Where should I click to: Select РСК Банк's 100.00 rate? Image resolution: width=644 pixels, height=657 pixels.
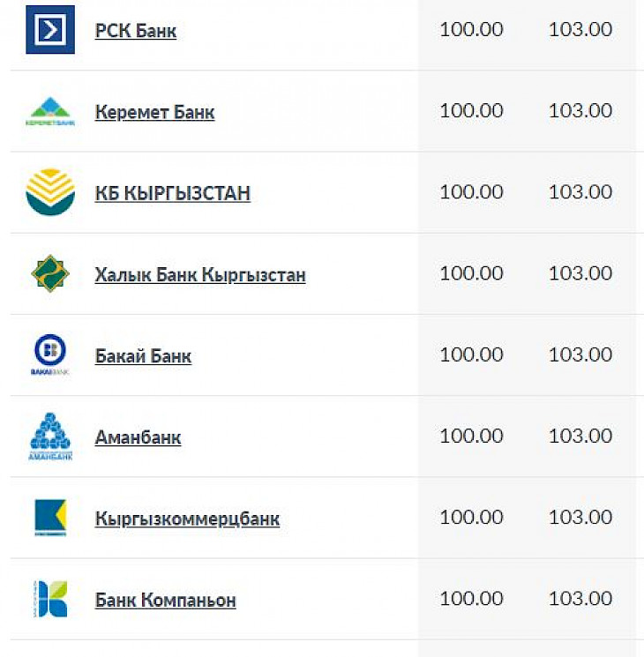[471, 30]
